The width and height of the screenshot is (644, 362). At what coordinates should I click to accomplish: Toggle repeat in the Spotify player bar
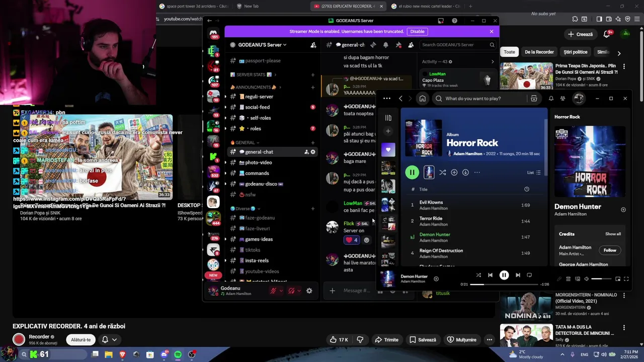pos(529,275)
